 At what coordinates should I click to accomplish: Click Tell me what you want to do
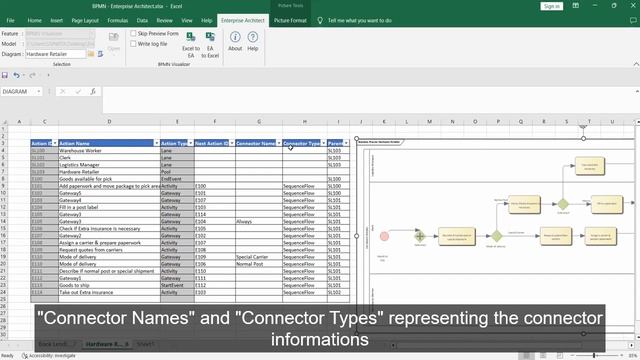(x=360, y=20)
